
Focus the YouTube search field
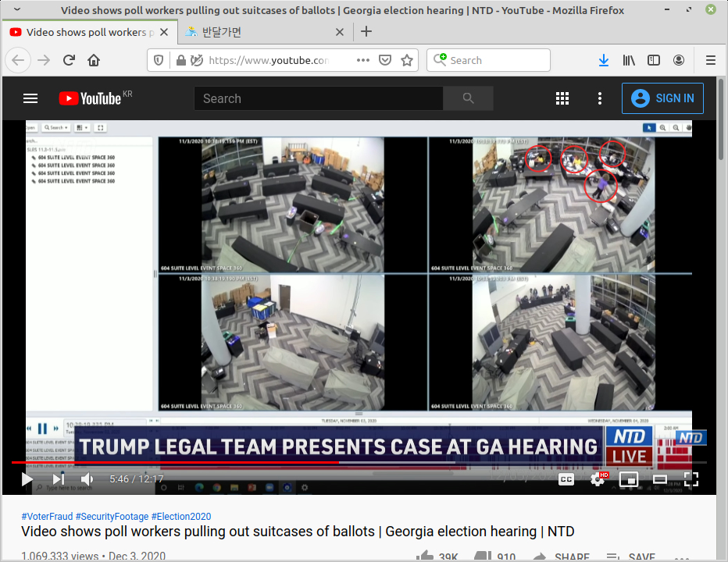[319, 98]
